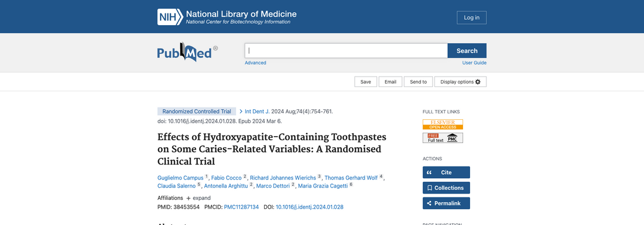
Task: Open author Claudia Salerno link
Action: click(x=176, y=186)
